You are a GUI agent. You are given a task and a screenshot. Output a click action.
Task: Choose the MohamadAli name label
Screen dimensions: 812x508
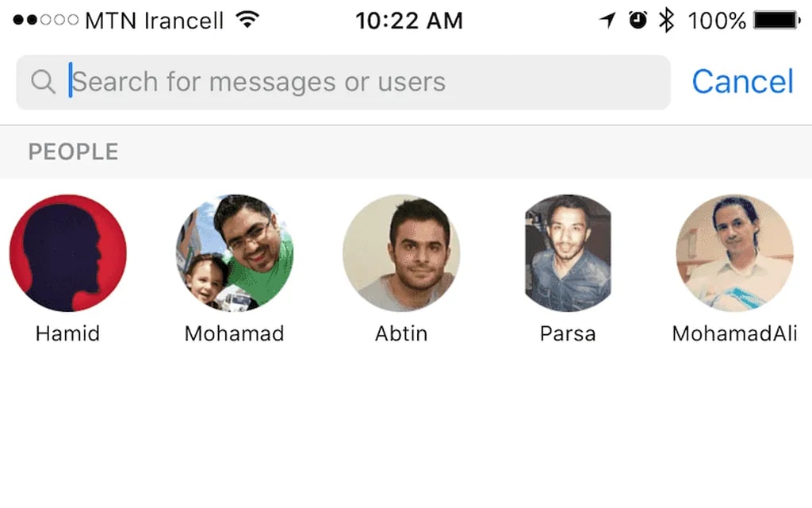pos(734,333)
